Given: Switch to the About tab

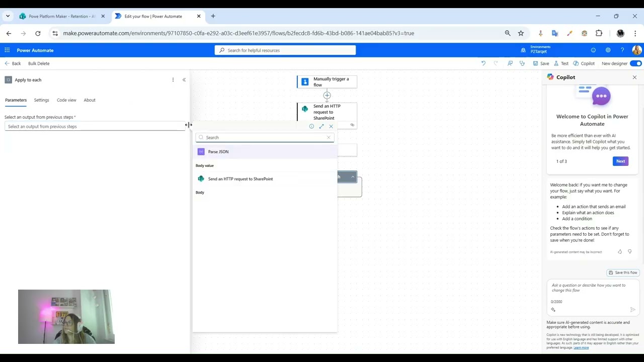Looking at the screenshot, I should 90,100.
